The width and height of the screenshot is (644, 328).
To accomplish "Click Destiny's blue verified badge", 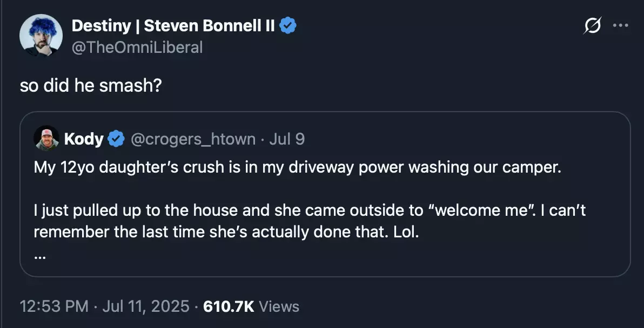I will (288, 26).
